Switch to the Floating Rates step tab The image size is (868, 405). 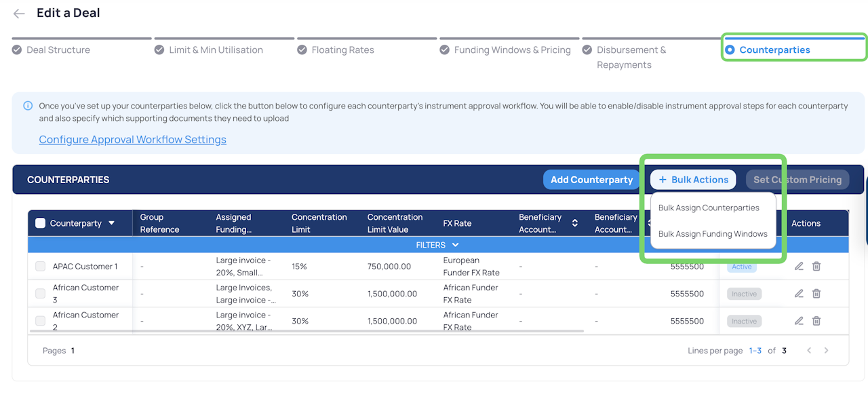342,50
